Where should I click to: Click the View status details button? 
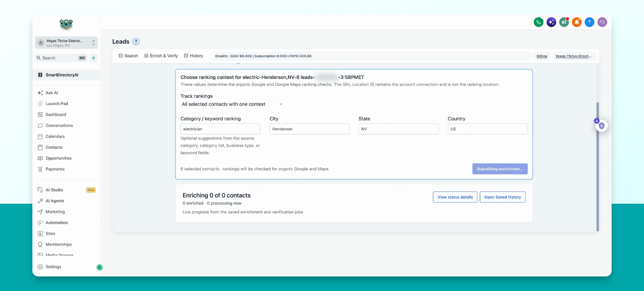coord(455,197)
